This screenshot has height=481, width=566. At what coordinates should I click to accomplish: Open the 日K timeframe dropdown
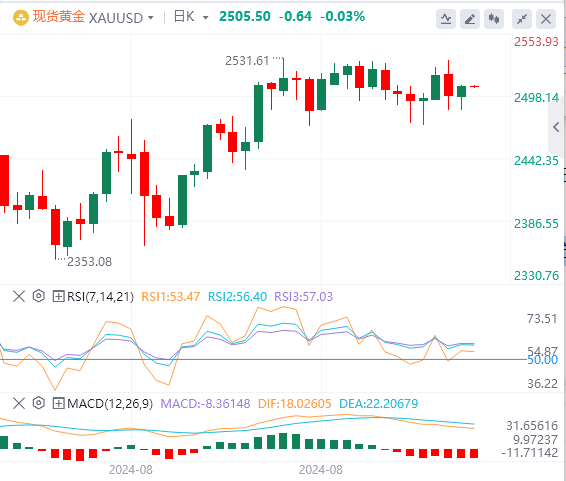pyautogui.click(x=191, y=17)
